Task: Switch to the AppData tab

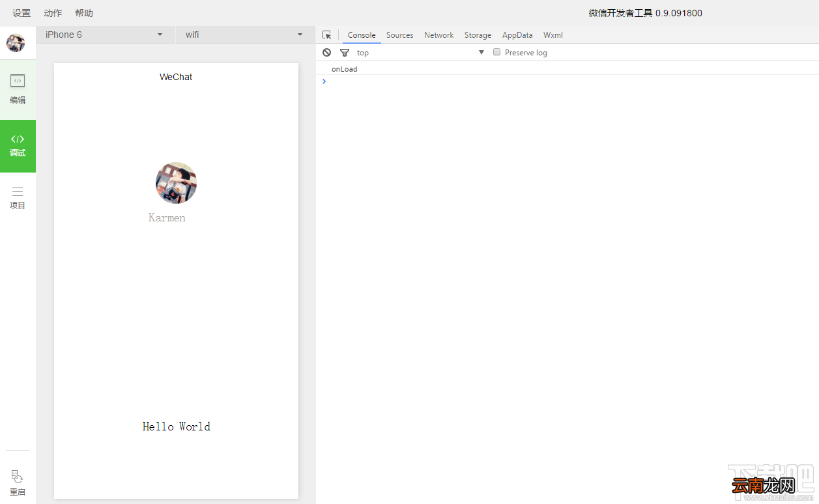Action: 517,35
